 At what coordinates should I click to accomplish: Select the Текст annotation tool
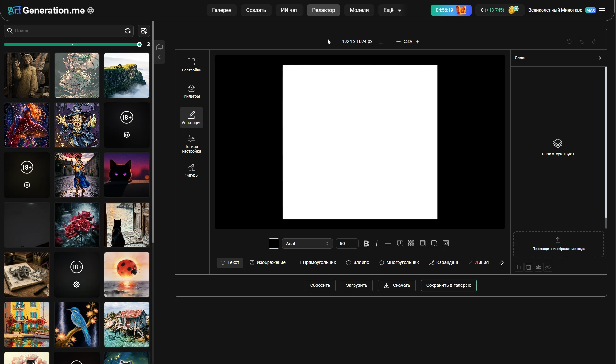pos(230,263)
